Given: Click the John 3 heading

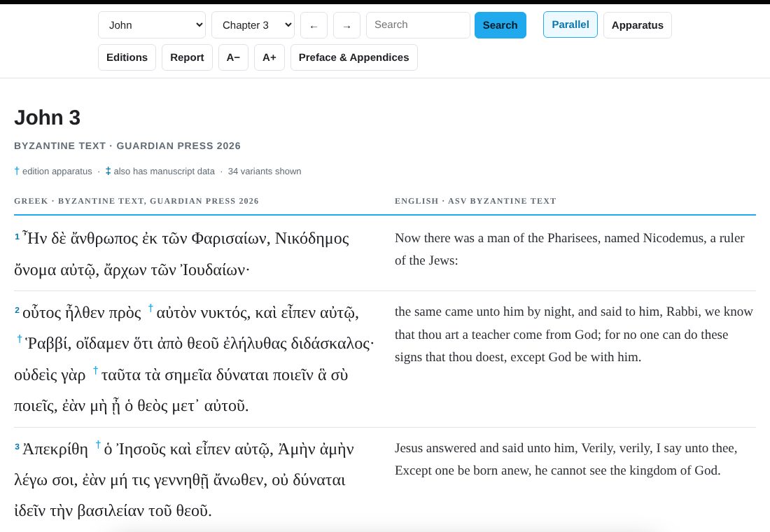Looking at the screenshot, I should tap(47, 118).
